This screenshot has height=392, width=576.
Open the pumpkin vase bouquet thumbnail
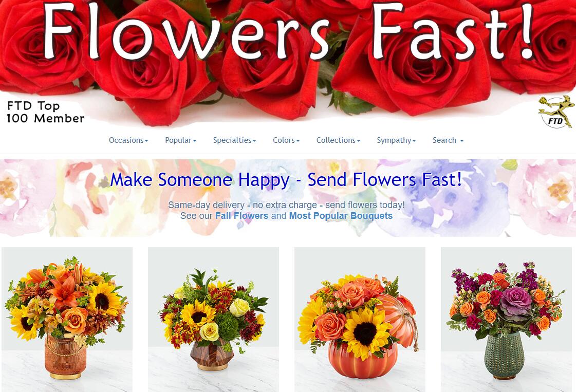pyautogui.click(x=360, y=319)
